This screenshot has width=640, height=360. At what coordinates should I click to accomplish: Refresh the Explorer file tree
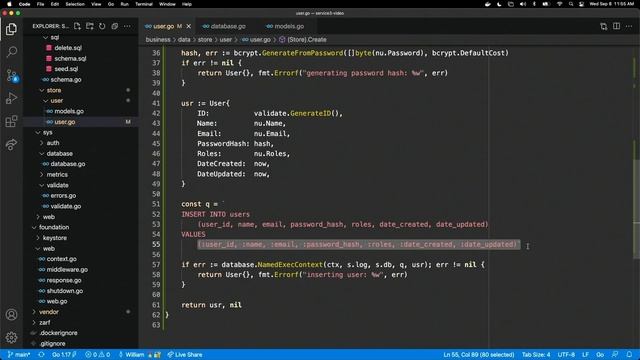tap(102, 26)
